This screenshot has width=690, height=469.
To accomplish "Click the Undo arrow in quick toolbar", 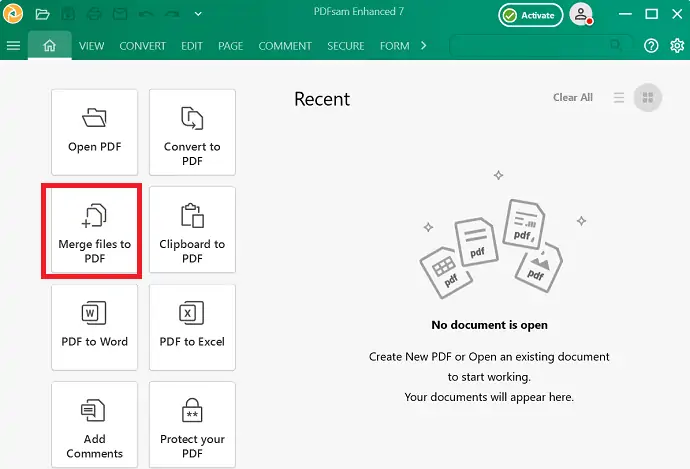I will point(146,14).
